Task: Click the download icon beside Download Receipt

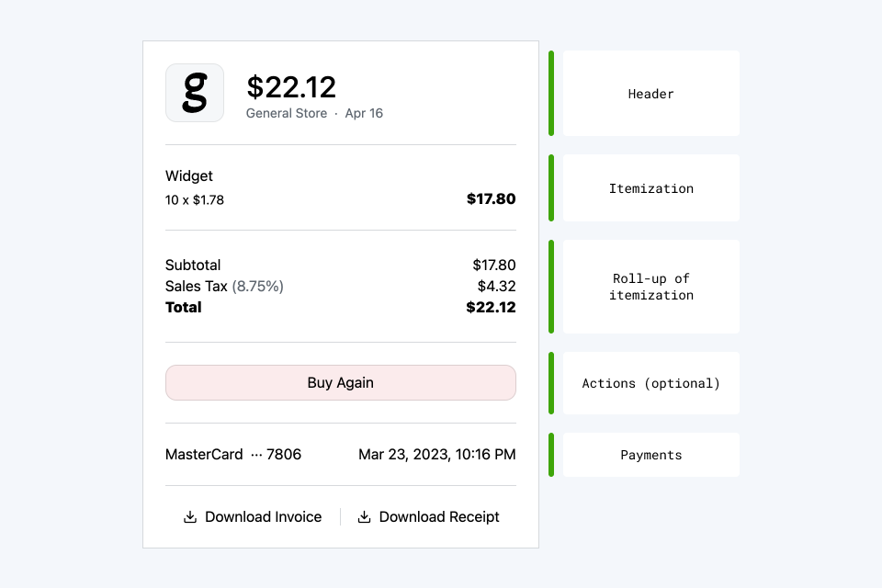Action: [364, 517]
